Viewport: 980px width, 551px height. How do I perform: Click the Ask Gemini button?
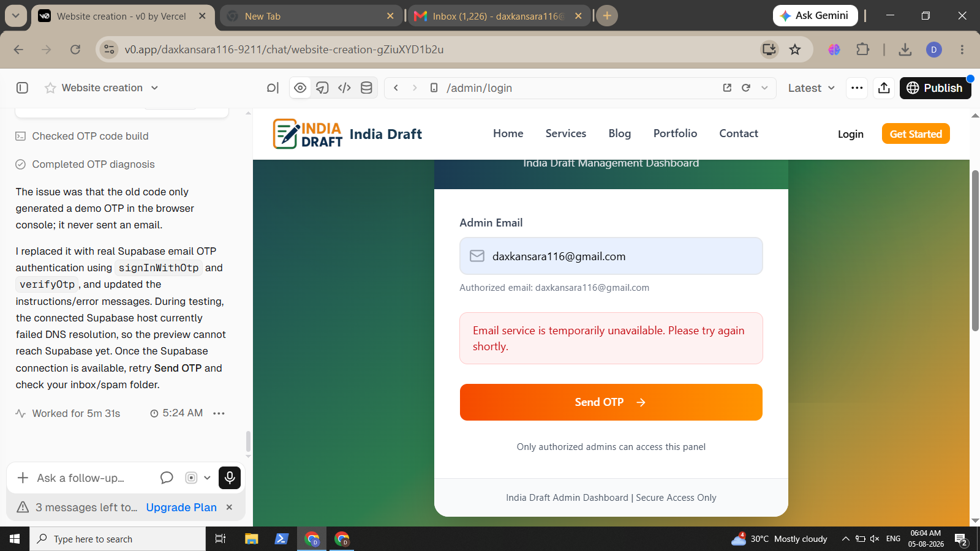(815, 16)
